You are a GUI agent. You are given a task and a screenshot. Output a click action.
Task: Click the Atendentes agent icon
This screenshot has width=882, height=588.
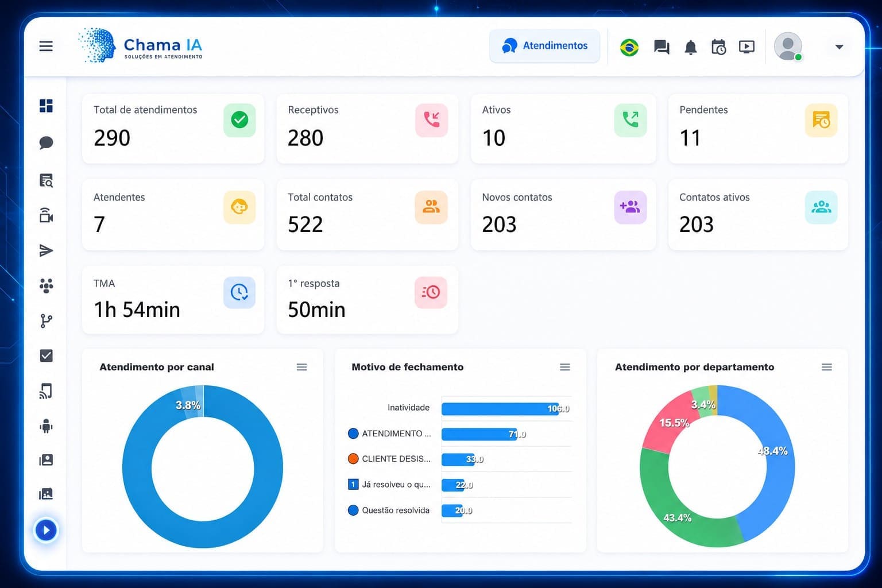click(x=239, y=207)
